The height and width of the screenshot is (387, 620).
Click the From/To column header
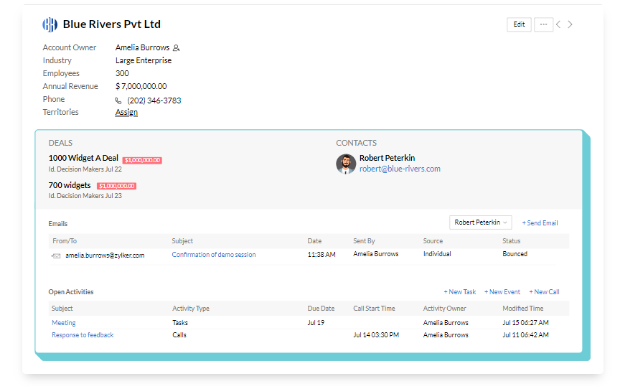pos(64,241)
